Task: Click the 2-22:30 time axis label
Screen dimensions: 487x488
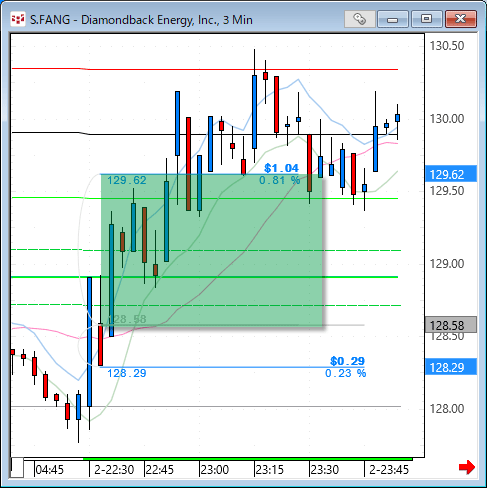Action: coord(114,470)
